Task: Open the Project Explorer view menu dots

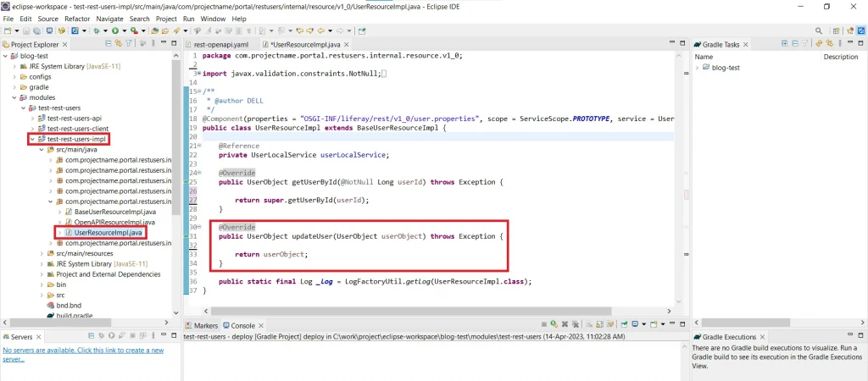Action: point(153,43)
